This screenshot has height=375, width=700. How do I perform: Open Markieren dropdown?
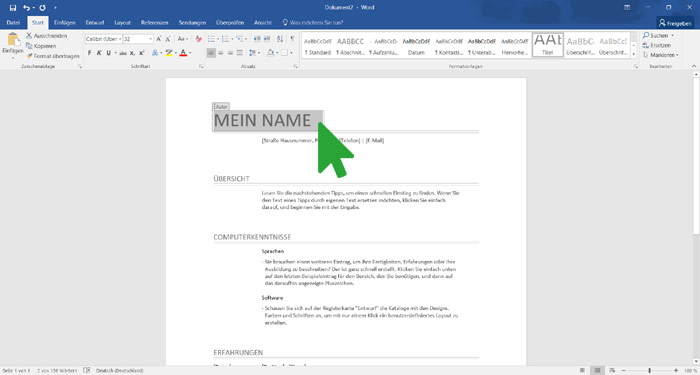(661, 55)
